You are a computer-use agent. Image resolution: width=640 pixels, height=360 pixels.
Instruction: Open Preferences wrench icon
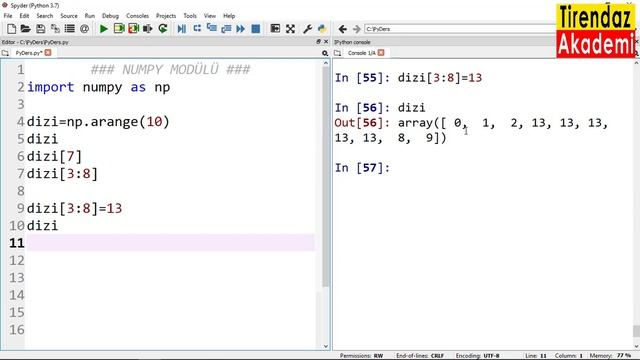pos(307,29)
